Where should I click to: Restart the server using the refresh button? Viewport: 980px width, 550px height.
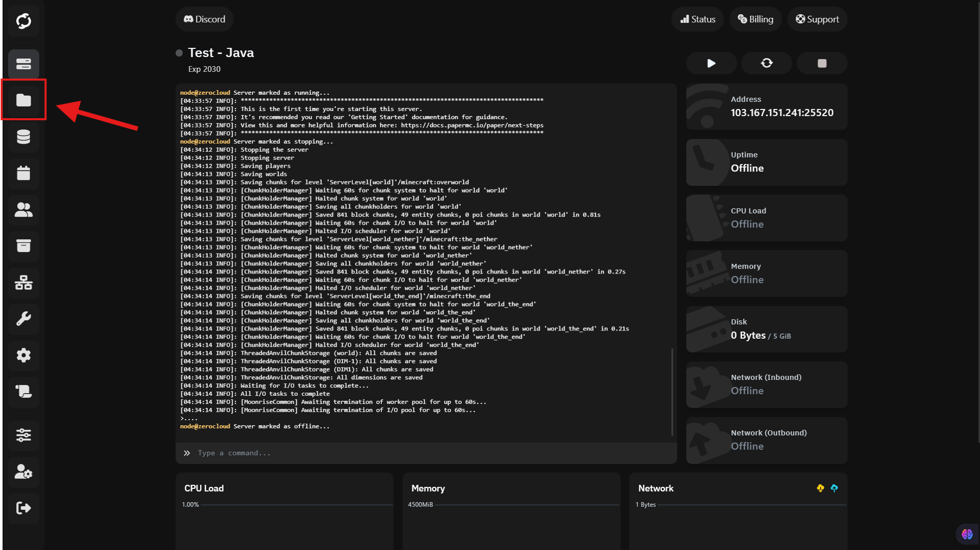(766, 63)
